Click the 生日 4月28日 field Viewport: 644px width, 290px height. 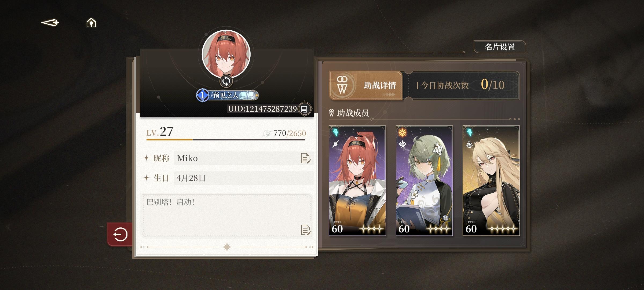click(244, 178)
